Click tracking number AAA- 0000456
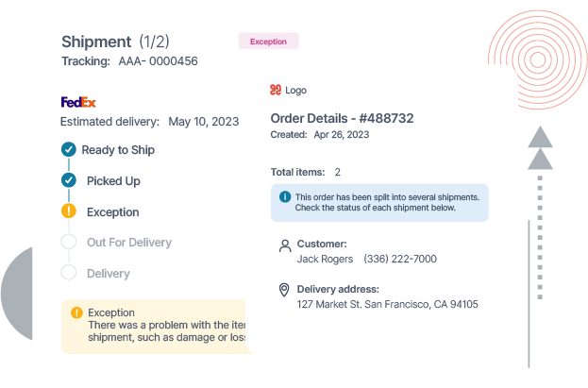Image resolution: width=588 pixels, height=388 pixels. 158,61
